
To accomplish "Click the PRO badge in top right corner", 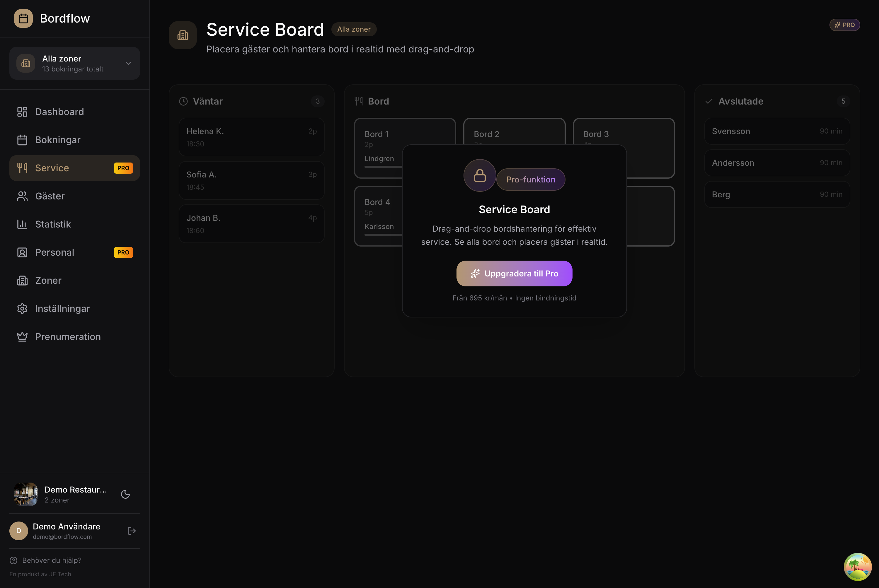I will point(845,25).
